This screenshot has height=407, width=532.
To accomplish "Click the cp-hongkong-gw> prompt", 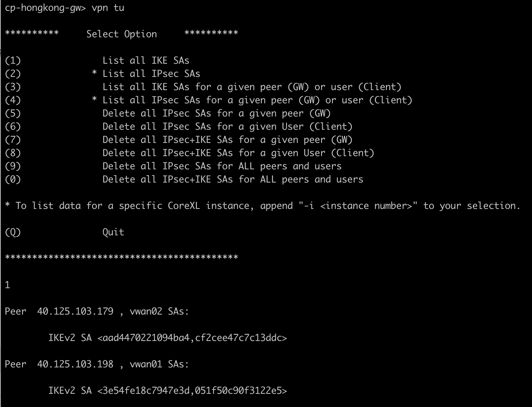I will 45,8.
